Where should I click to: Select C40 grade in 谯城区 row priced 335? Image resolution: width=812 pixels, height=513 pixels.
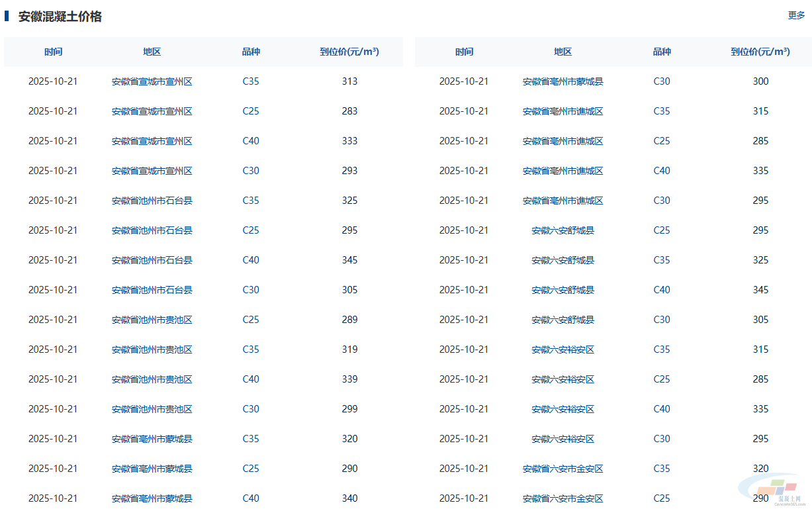click(x=662, y=171)
